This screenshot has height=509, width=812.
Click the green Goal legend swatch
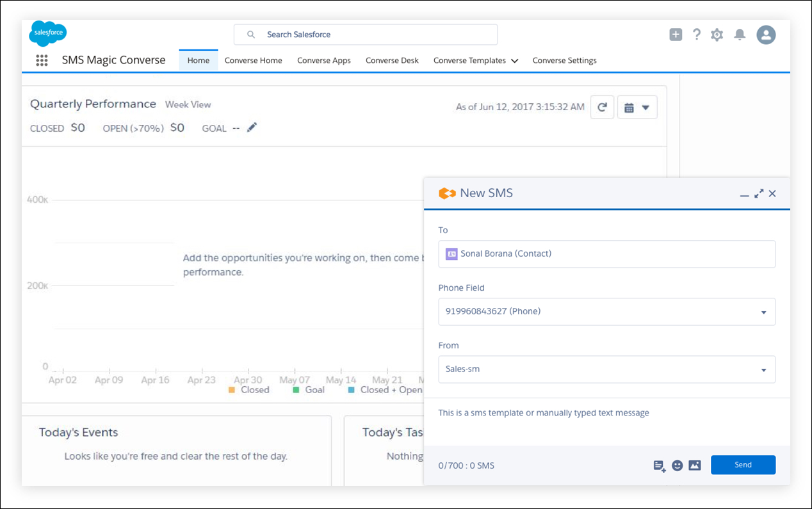point(296,389)
